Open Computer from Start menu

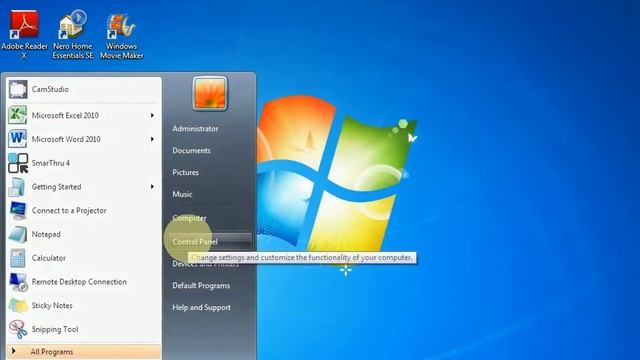[189, 218]
